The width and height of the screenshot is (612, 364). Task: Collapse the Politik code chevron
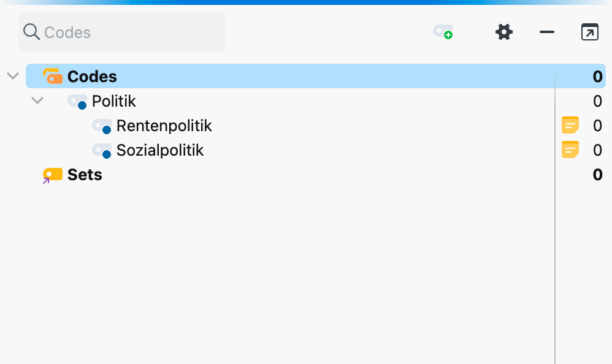coord(37,100)
